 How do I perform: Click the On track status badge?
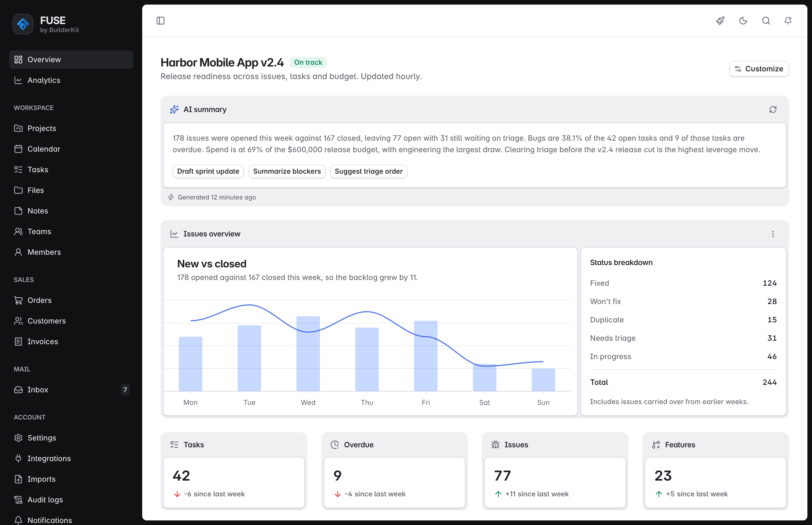308,62
